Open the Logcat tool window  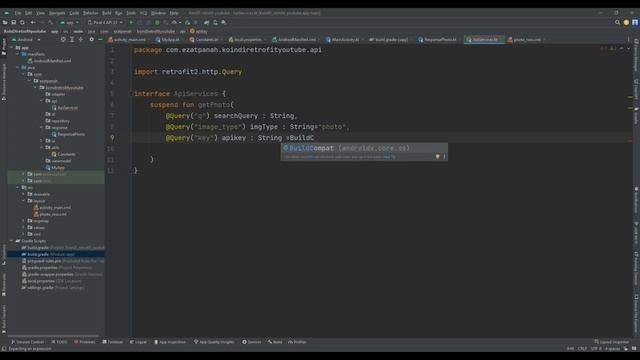(x=138, y=342)
